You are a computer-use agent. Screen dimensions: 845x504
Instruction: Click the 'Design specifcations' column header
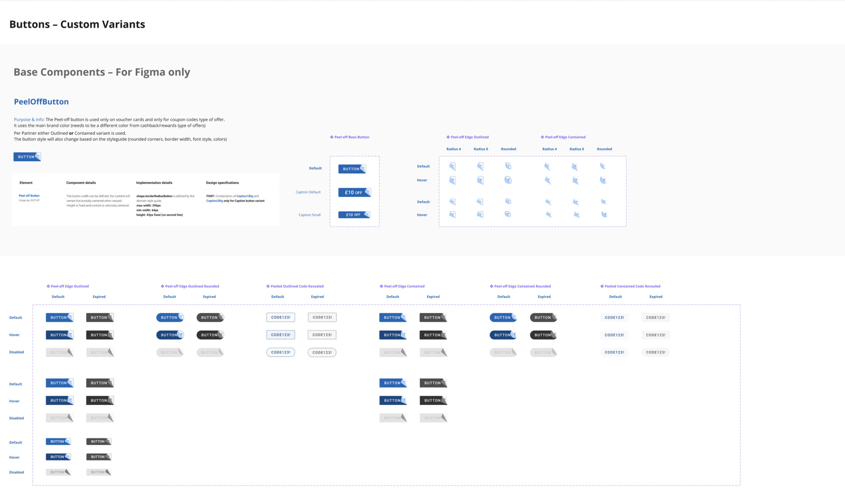pyautogui.click(x=222, y=183)
